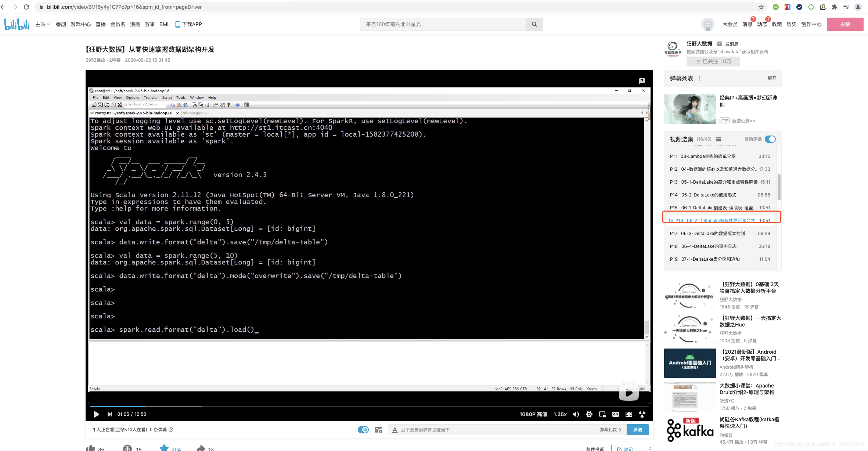The width and height of the screenshot is (868, 451).
Task: Reload the browser page
Action: point(26,7)
